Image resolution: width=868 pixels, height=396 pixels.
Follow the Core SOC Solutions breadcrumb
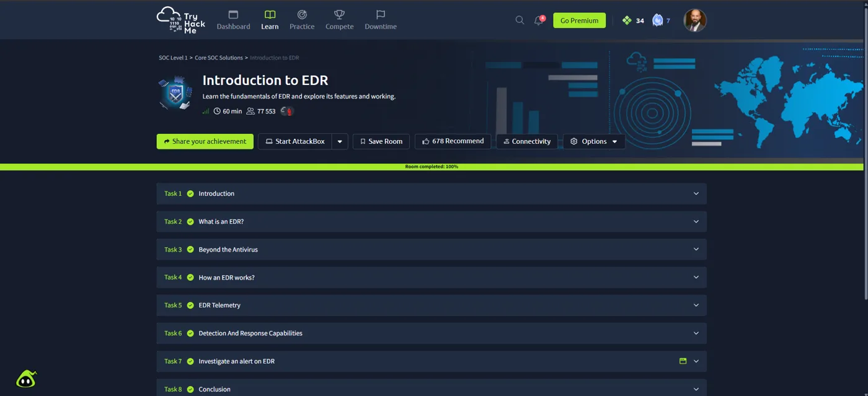click(219, 58)
